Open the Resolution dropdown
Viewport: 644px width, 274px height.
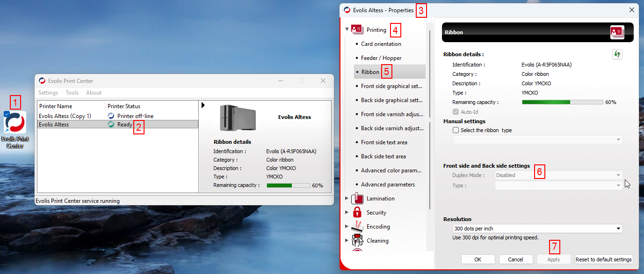537,229
